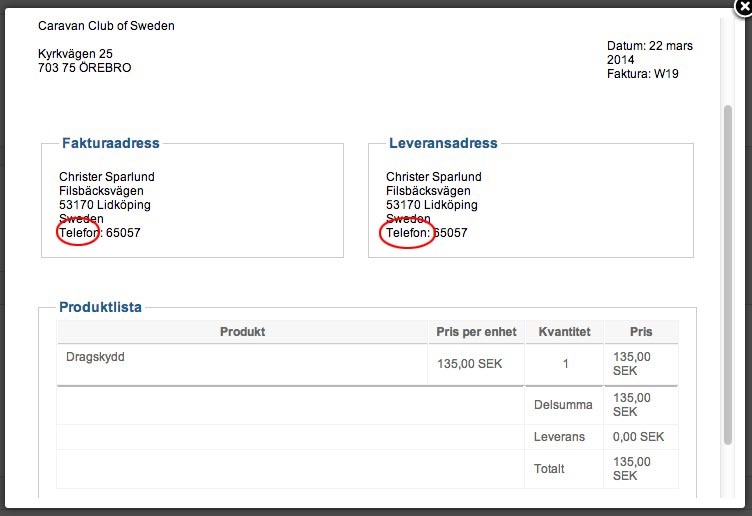752x516 pixels.
Task: Click the 135,00 SEK unit price cell
Action: 470,364
